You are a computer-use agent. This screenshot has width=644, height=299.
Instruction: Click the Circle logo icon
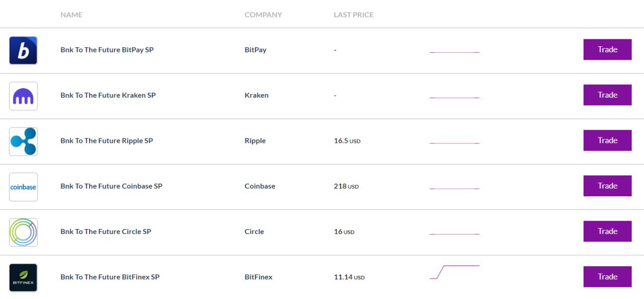pos(23,232)
